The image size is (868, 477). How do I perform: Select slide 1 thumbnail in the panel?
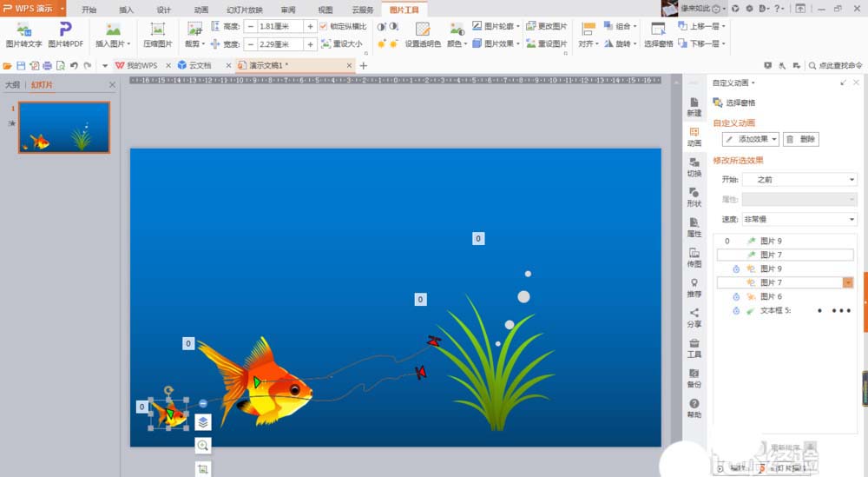pyautogui.click(x=64, y=128)
